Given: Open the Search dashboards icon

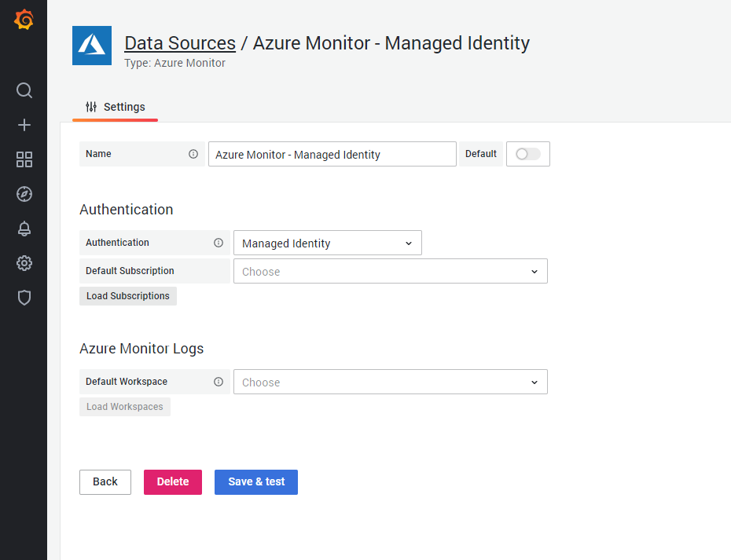Looking at the screenshot, I should [x=24, y=90].
